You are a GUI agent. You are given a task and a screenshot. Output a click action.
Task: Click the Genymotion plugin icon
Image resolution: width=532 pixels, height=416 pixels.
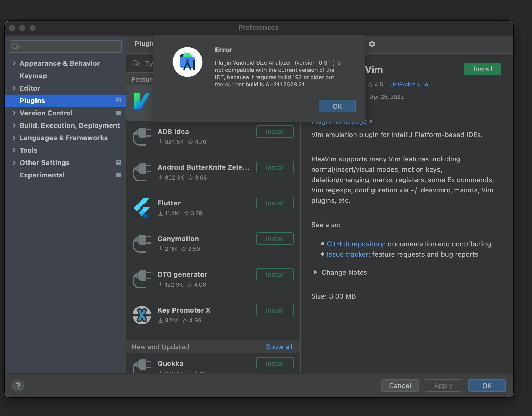click(x=142, y=243)
